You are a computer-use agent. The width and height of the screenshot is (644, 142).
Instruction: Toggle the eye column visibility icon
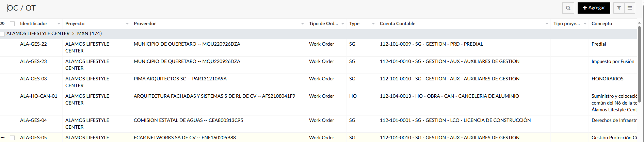coord(2,24)
